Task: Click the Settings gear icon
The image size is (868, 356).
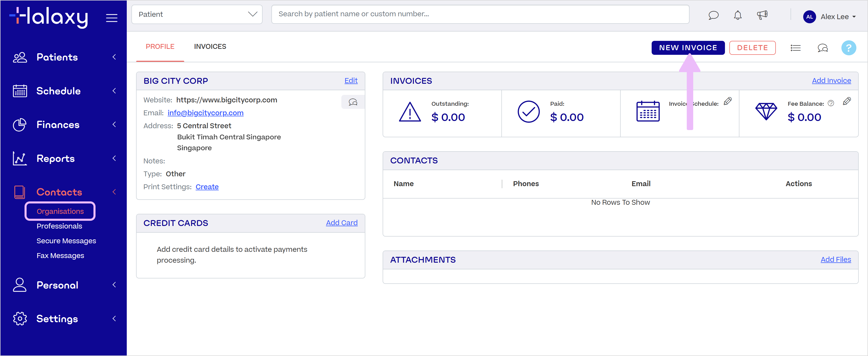Action: [x=20, y=319]
